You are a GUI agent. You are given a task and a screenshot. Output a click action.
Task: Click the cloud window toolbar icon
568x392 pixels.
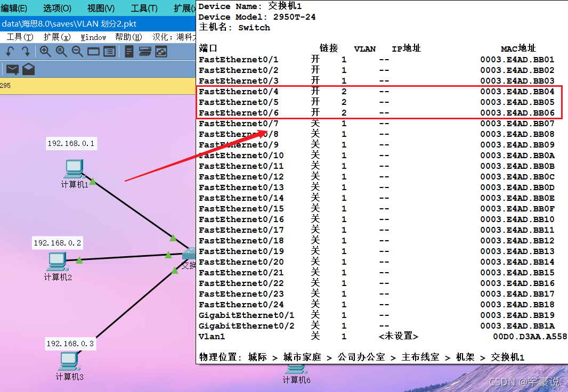pos(161,52)
